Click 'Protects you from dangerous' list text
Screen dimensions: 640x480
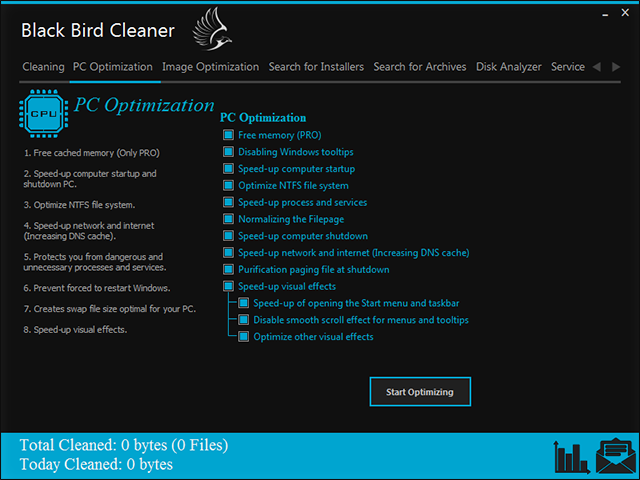click(95, 262)
